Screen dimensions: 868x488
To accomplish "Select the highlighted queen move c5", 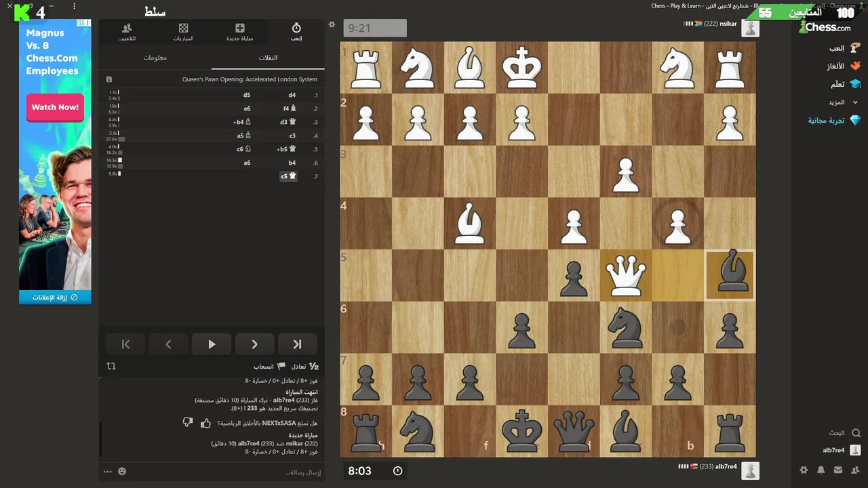I will [x=289, y=176].
